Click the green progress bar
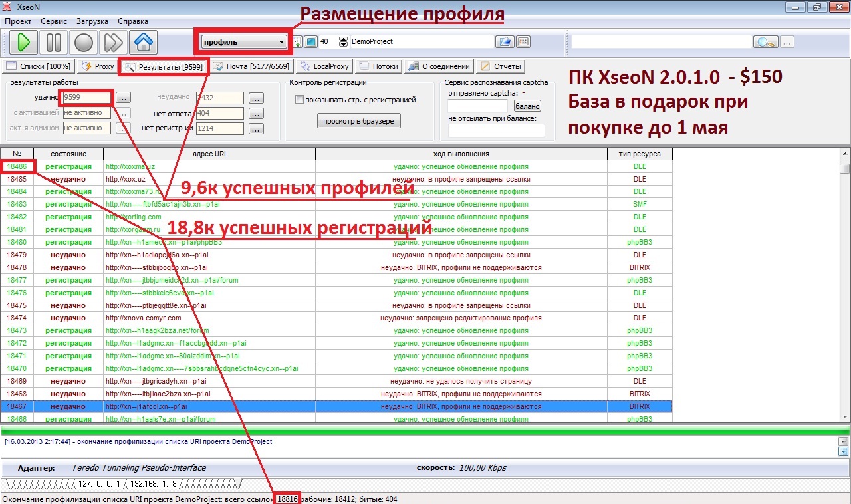This screenshot has height=504, width=851. pyautogui.click(x=425, y=432)
